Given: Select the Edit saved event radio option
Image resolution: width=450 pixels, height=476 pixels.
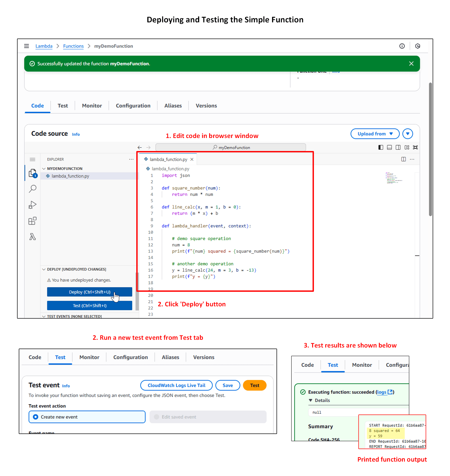Looking at the screenshot, I should click(x=157, y=417).
